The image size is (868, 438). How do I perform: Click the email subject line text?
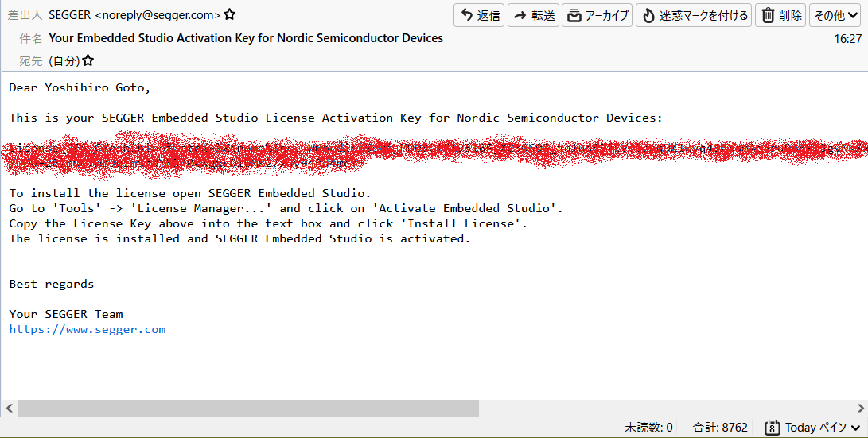(246, 38)
